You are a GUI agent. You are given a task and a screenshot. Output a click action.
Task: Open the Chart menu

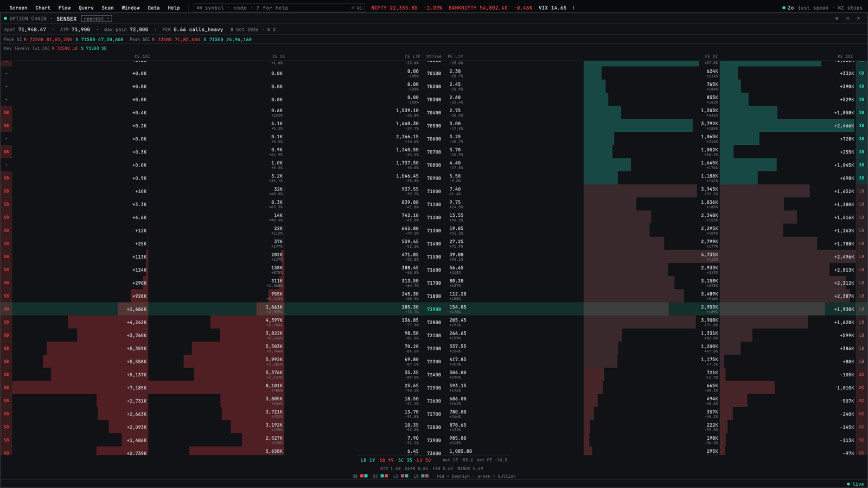coord(43,8)
